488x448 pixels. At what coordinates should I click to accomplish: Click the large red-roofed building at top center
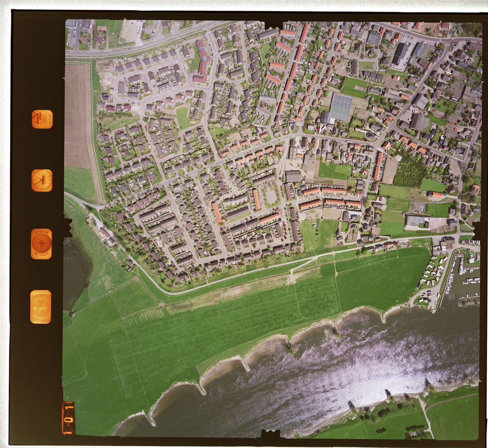tap(202, 63)
